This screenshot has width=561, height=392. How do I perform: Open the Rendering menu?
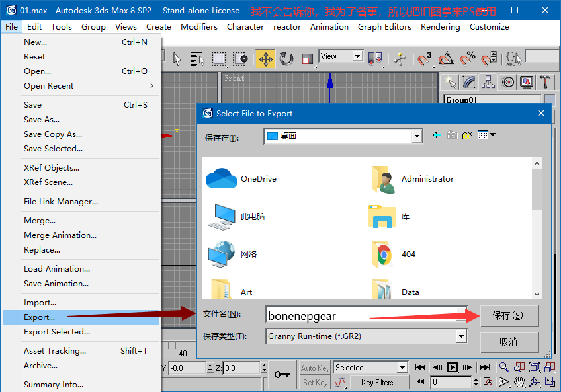click(440, 27)
